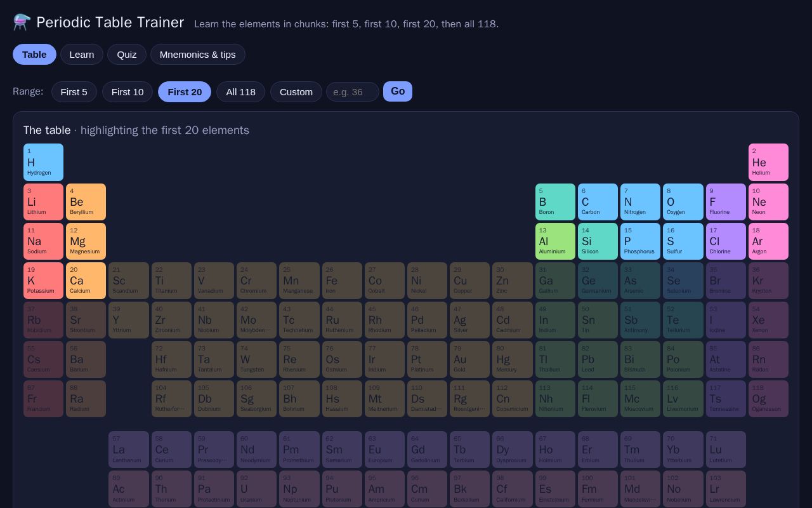Viewport: 812px width, 508px height.
Task: Open the Sodium element cell
Action: 43,241
